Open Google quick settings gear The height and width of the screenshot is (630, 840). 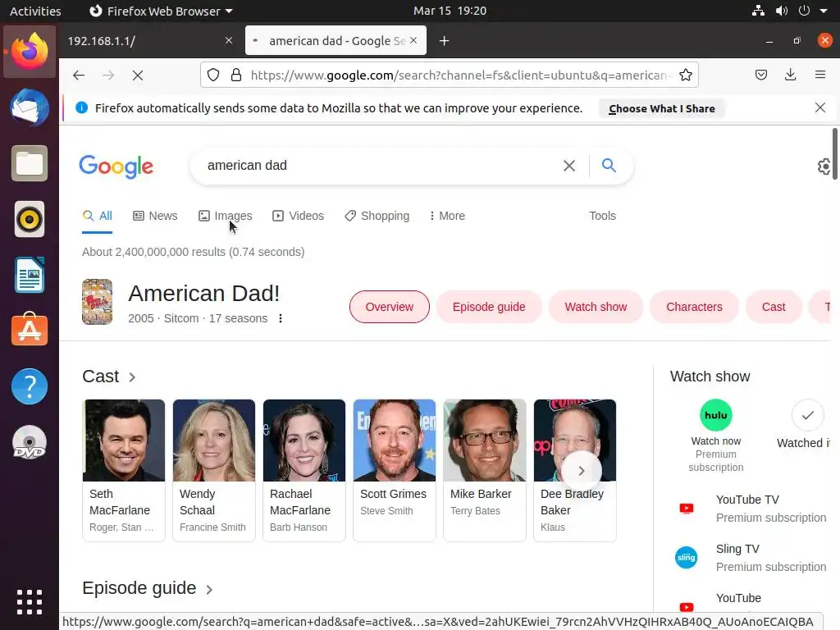pyautogui.click(x=824, y=167)
